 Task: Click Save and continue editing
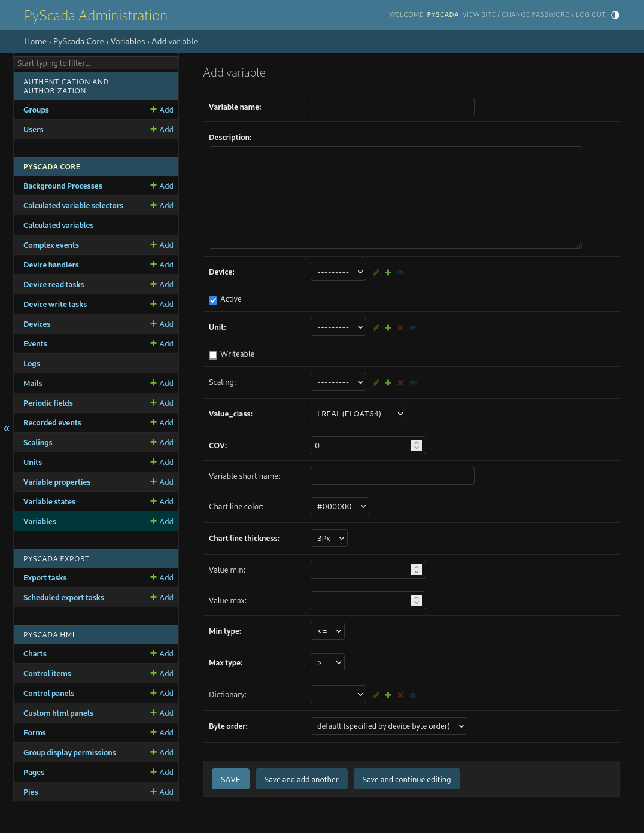407,779
